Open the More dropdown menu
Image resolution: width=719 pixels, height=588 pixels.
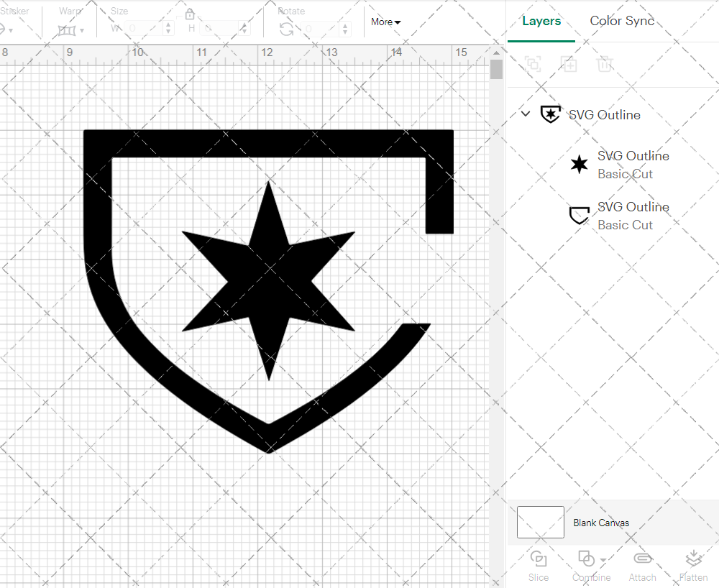coord(385,22)
